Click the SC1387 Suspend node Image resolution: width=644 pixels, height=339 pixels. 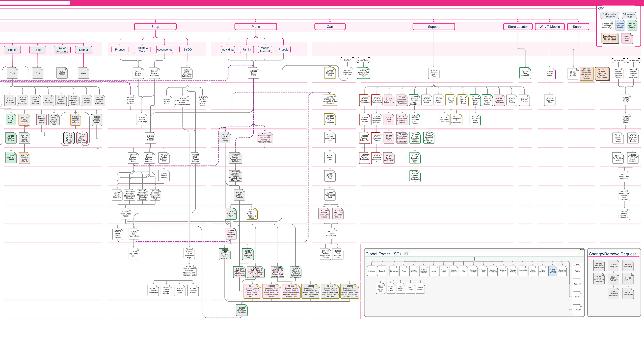point(524,100)
